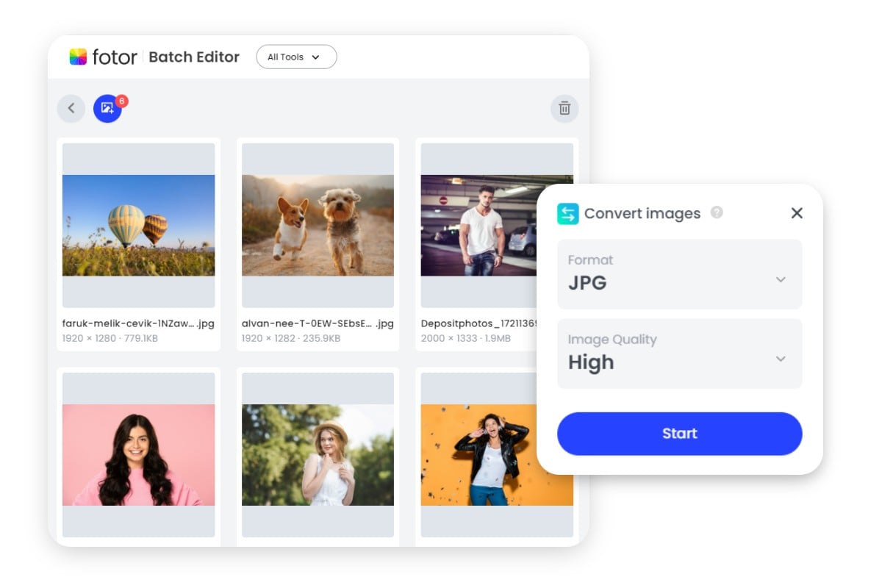
Task: Select the two running dogs photo
Action: [318, 225]
